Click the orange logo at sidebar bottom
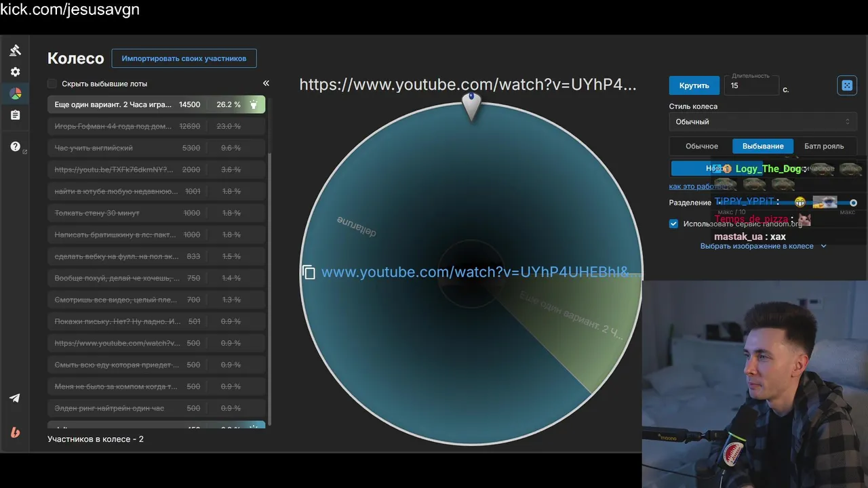 15,432
